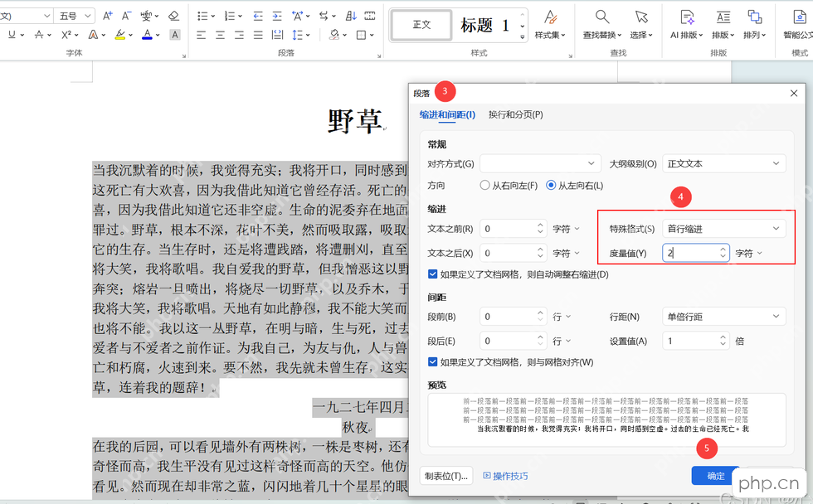Viewport: 813px width, 504px height.
Task: Open the 选择 selection tool
Action: coord(641,24)
